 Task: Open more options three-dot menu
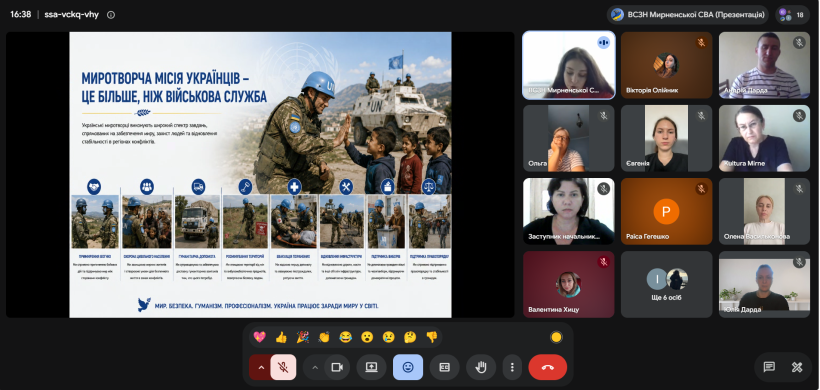[x=512, y=367]
